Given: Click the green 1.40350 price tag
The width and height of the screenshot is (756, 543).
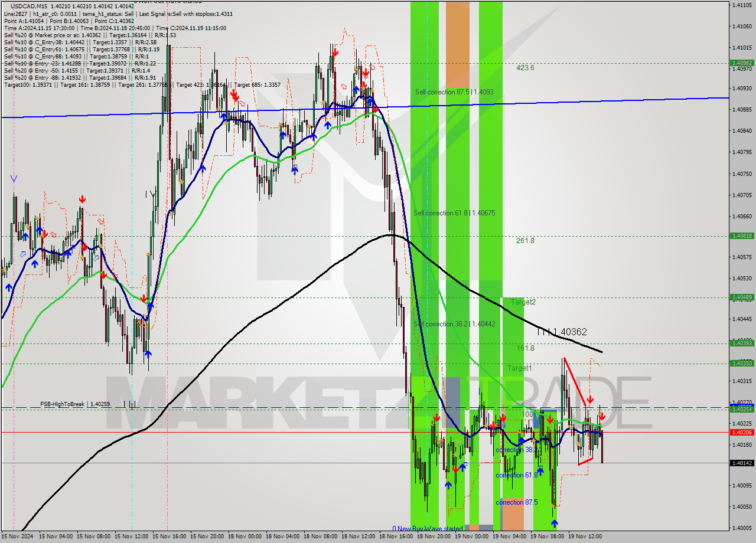Looking at the screenshot, I should tap(742, 363).
